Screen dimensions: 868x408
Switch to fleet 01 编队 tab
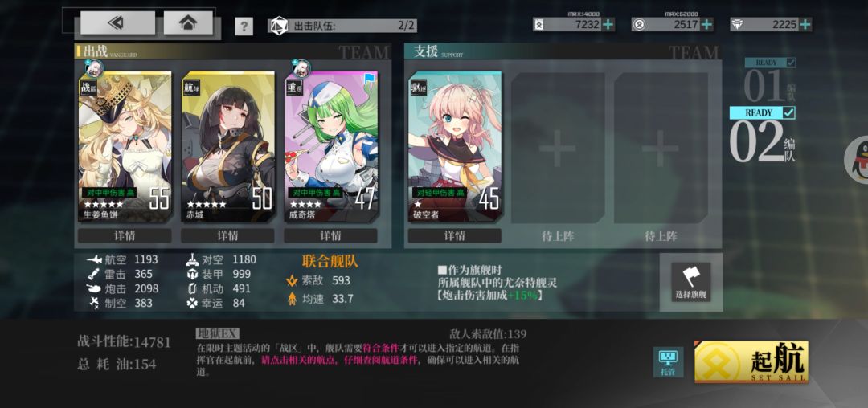pyautogui.click(x=769, y=80)
